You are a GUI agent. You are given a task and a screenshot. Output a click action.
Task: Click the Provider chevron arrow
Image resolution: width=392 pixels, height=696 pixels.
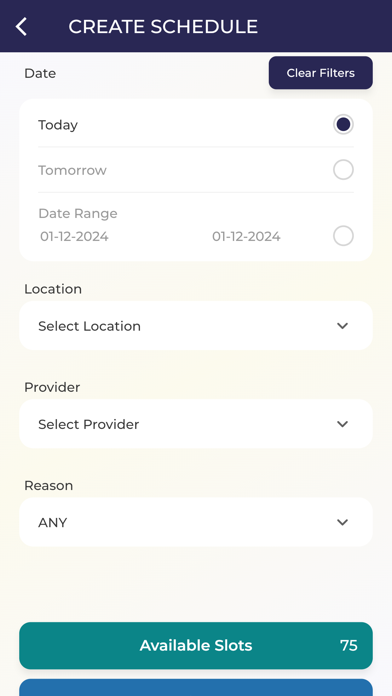click(x=342, y=424)
